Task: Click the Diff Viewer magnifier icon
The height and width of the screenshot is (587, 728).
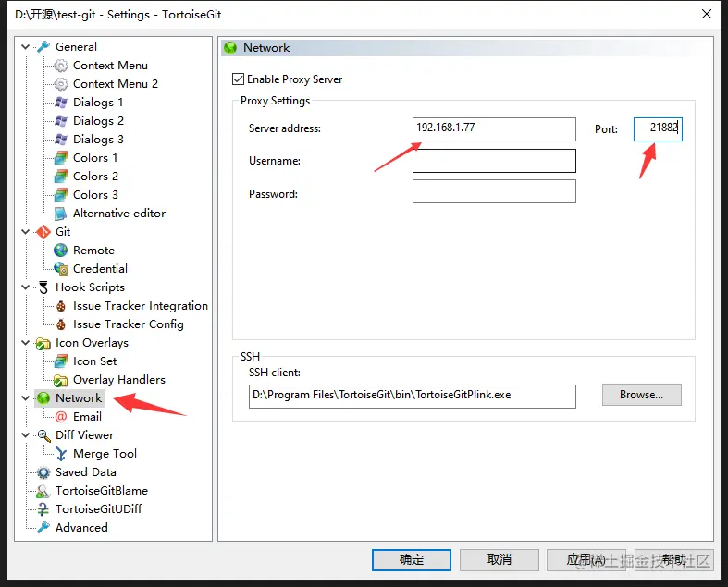Action: 43,435
